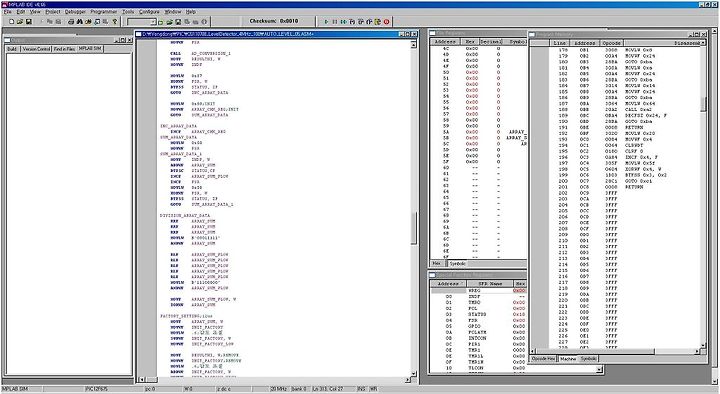Select Hex tab in File Registers window
The width and height of the screenshot is (720, 394).
(437, 264)
